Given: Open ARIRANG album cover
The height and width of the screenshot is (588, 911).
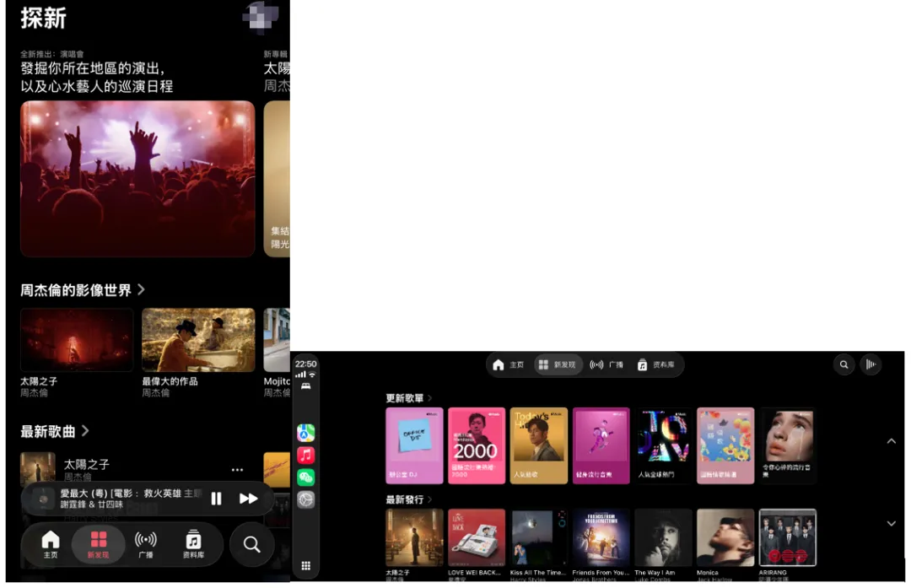Looking at the screenshot, I should [788, 537].
